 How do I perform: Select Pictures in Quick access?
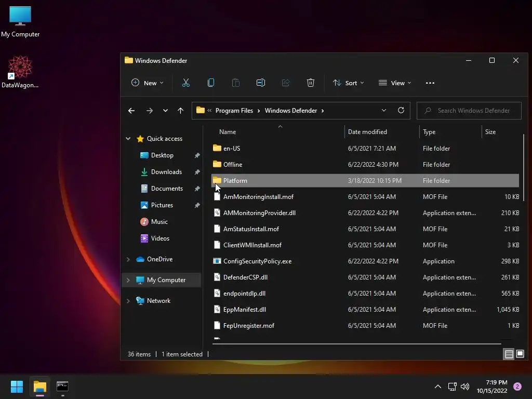(162, 205)
